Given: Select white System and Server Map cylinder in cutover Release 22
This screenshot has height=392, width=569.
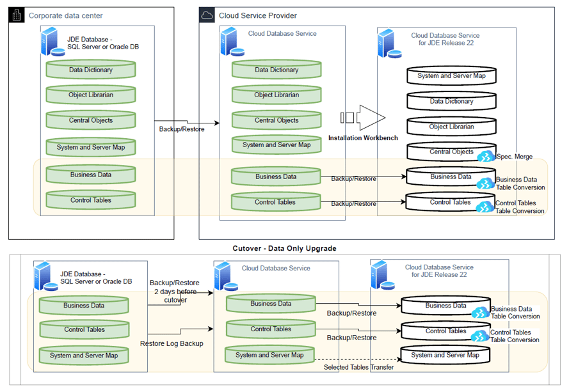Looking at the screenshot, I should click(445, 355).
